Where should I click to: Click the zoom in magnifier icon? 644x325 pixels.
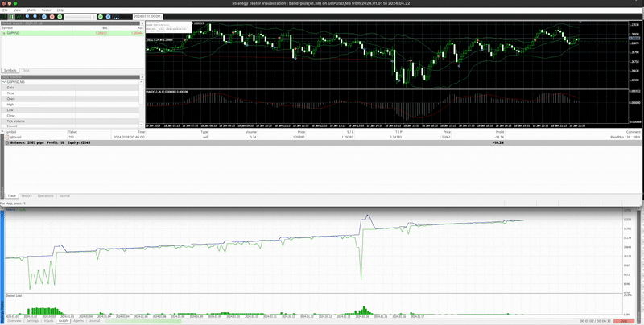(x=27, y=16)
